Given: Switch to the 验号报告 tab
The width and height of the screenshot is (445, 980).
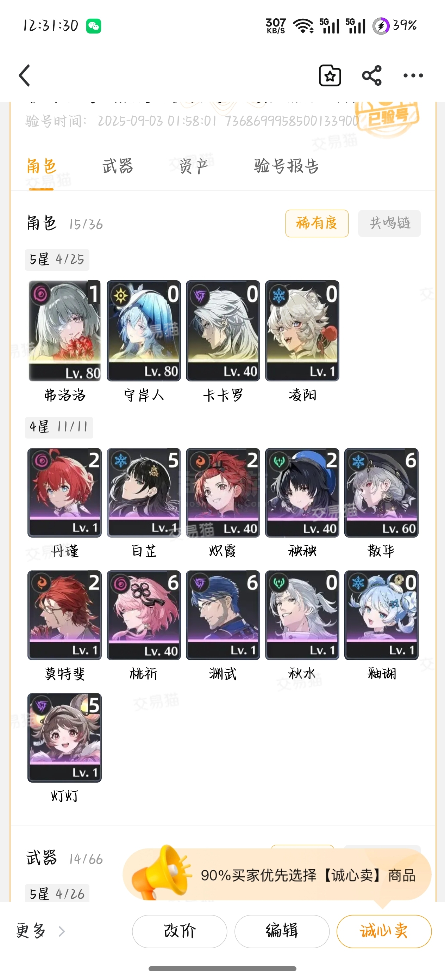Looking at the screenshot, I should (286, 166).
